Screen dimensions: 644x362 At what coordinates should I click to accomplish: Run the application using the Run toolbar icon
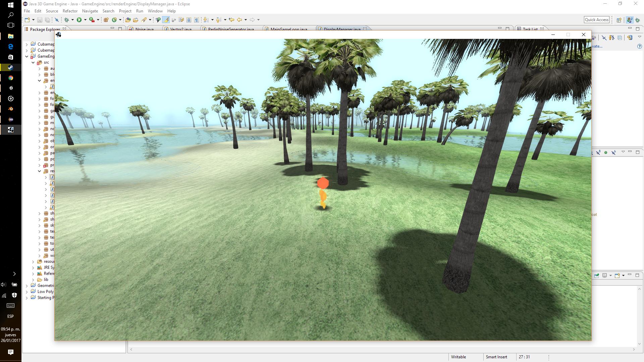click(x=79, y=20)
